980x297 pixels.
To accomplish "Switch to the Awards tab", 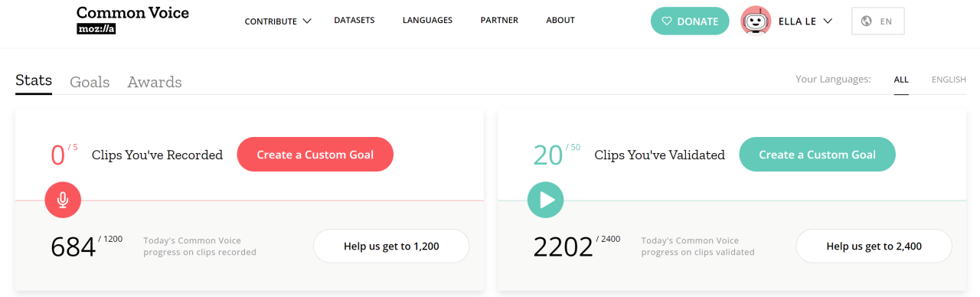I will click(155, 82).
